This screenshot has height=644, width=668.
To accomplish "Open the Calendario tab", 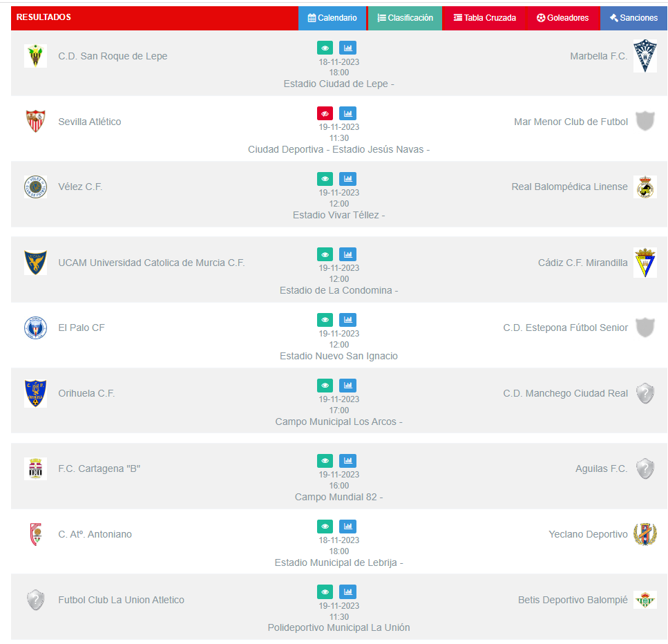I will click(x=332, y=18).
